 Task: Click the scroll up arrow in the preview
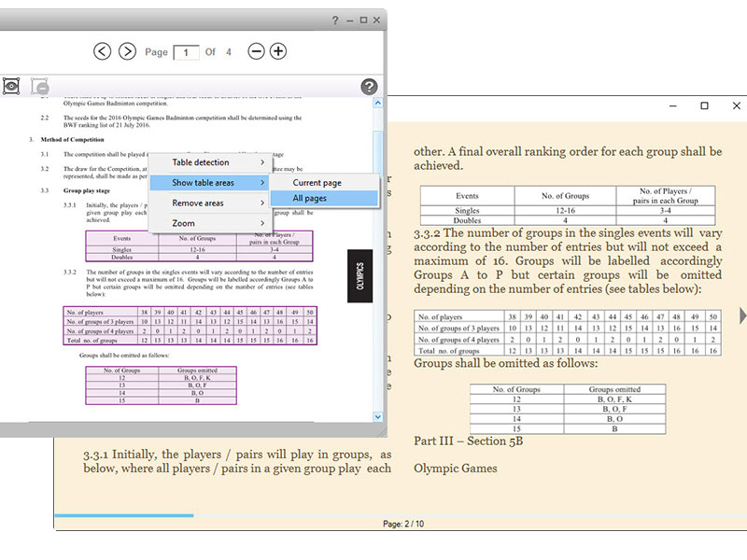click(378, 103)
